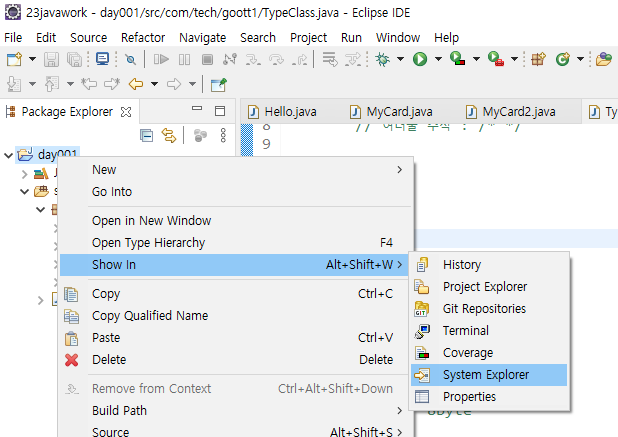Click the Step Into icon
The height and width of the screenshot is (437, 618).
[x=253, y=60]
